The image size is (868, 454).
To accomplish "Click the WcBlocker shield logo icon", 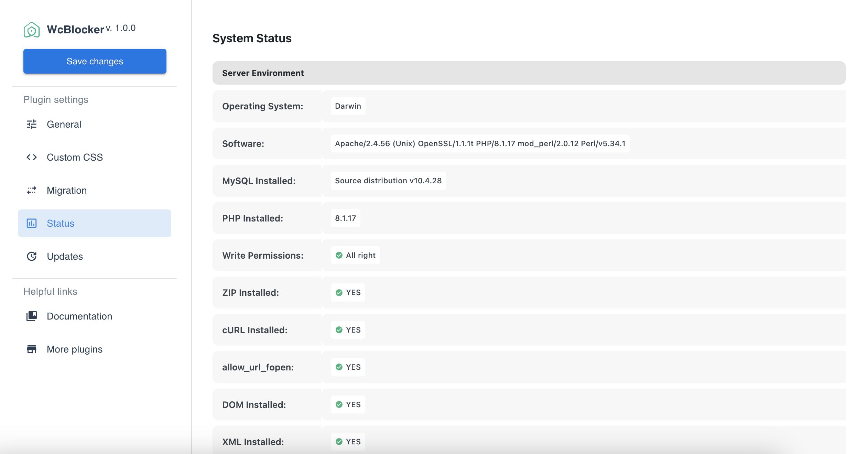I will (32, 30).
